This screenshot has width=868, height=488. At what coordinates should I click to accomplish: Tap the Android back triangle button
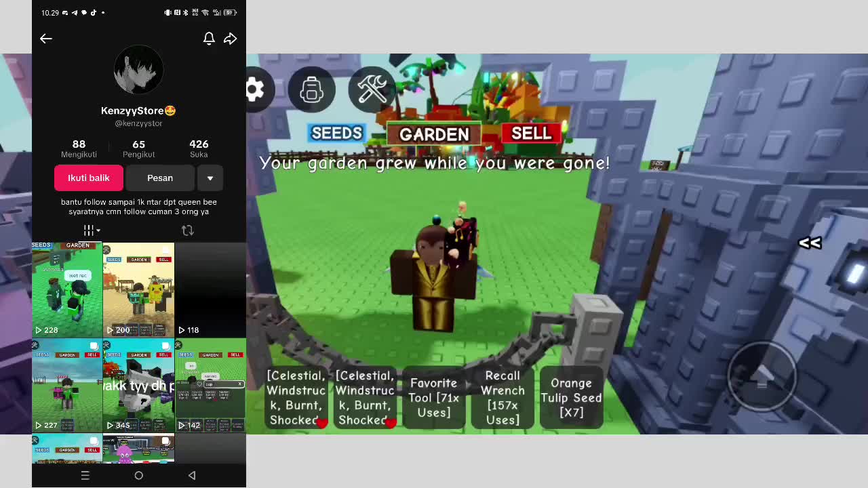click(x=192, y=476)
